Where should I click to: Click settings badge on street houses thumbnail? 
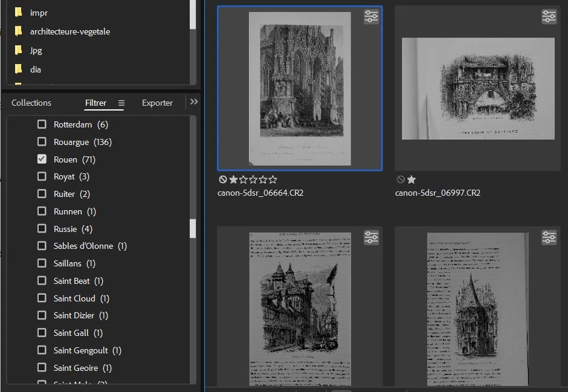pyautogui.click(x=371, y=238)
